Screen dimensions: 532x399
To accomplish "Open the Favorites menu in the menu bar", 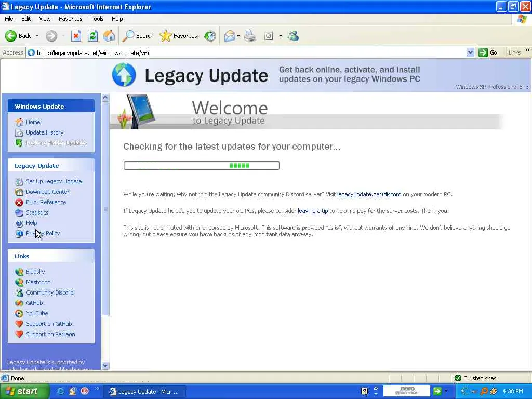I will [x=70, y=19].
